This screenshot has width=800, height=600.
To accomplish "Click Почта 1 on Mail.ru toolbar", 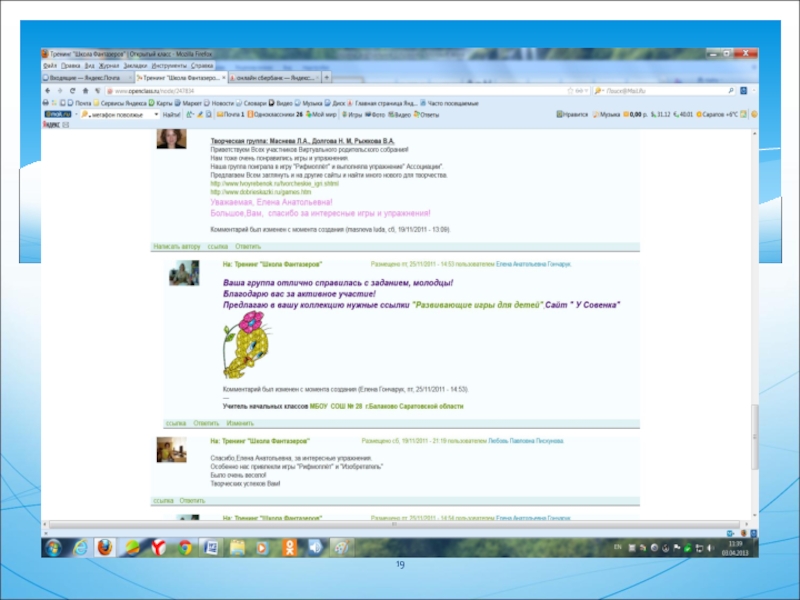I will pyautogui.click(x=231, y=115).
